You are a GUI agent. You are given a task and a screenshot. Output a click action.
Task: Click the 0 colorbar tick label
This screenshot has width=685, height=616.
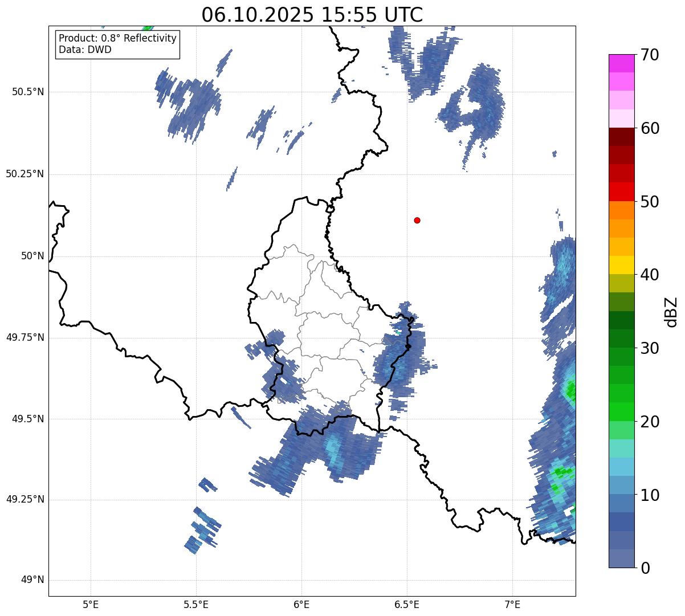tap(645, 568)
